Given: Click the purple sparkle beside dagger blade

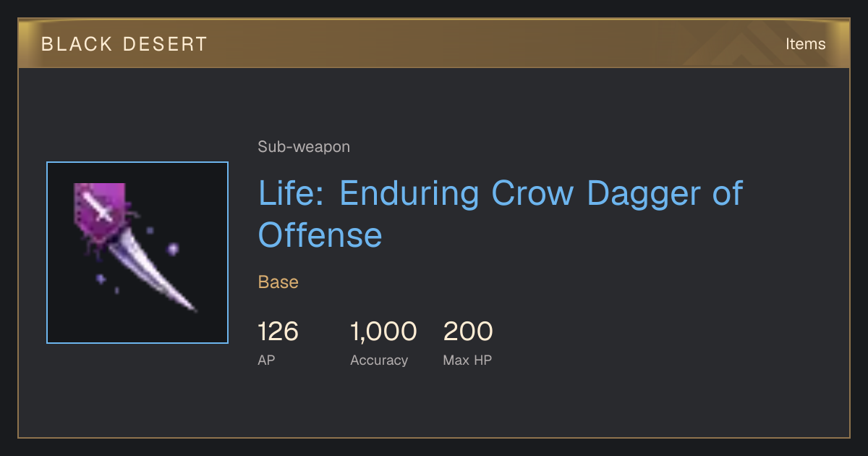Looking at the screenshot, I should [173, 249].
